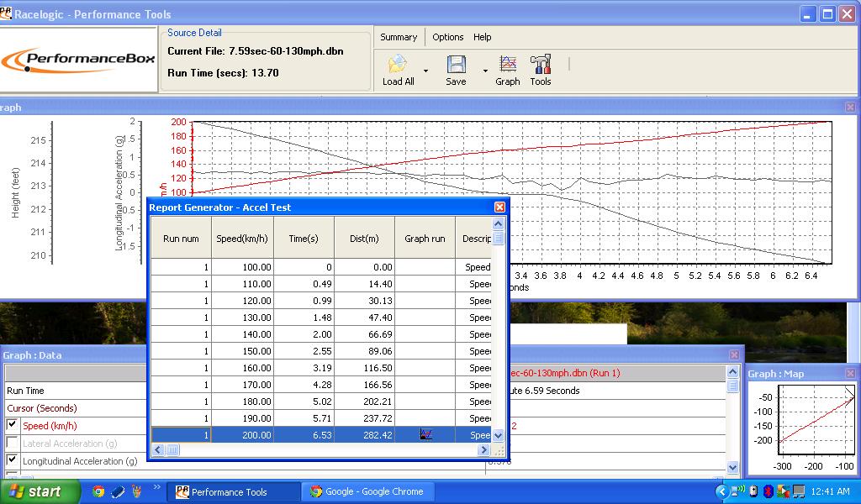Open the Options menu
This screenshot has height=504, width=861.
pos(448,37)
